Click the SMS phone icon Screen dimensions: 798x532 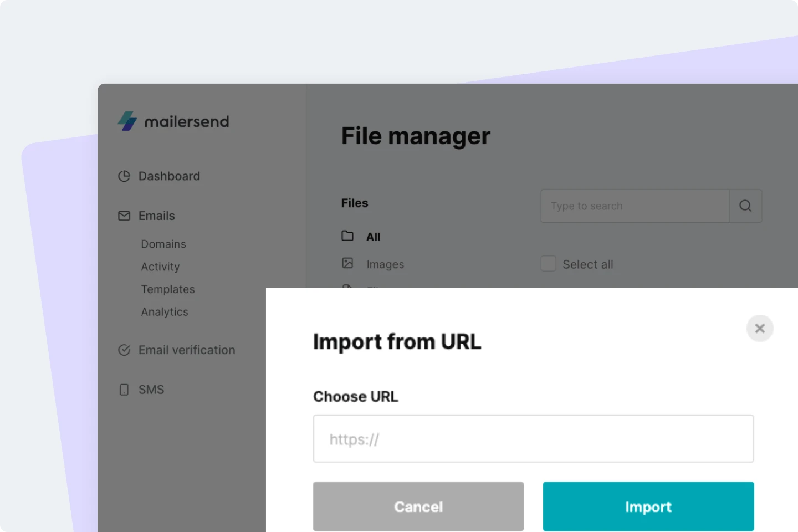point(124,390)
